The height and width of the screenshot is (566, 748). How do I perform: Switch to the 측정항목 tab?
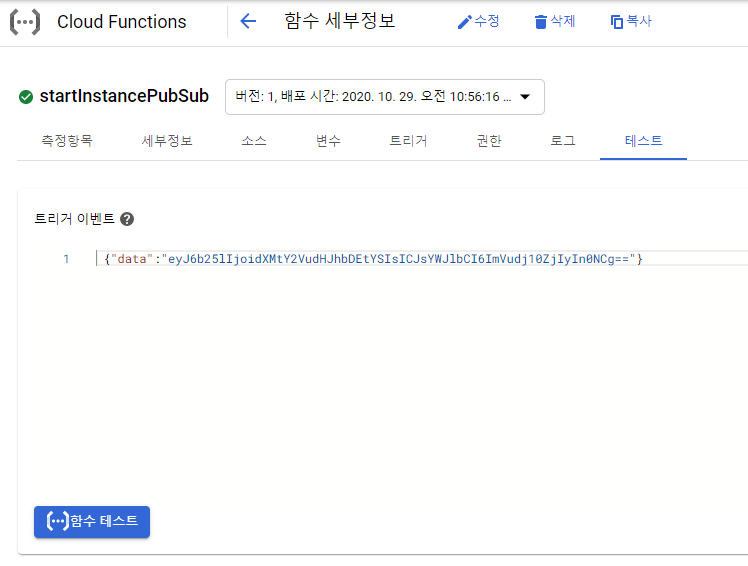67,141
